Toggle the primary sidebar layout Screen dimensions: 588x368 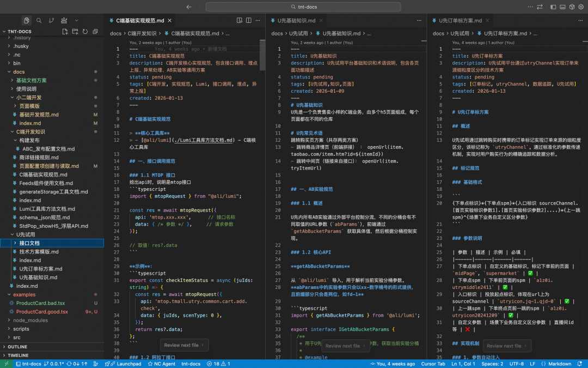(x=553, y=7)
